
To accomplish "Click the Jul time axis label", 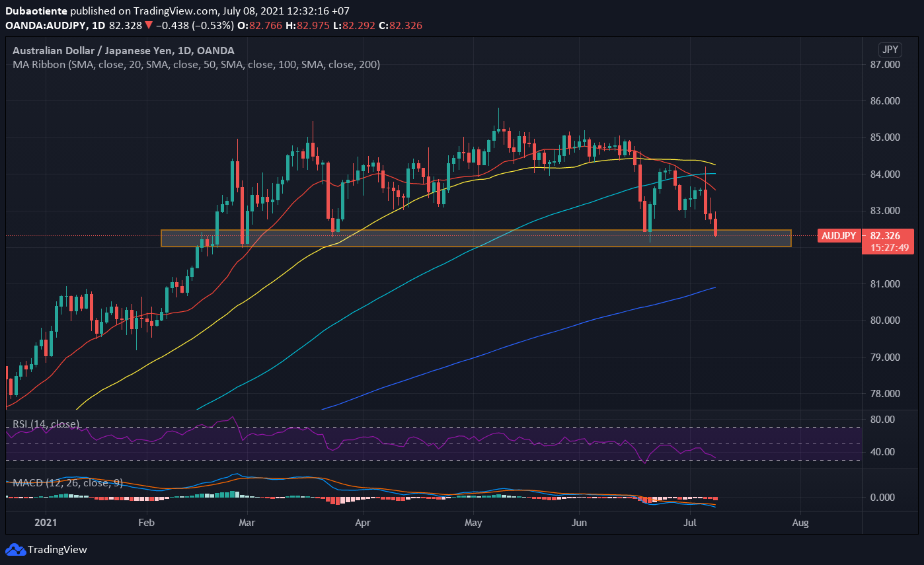I will (690, 523).
